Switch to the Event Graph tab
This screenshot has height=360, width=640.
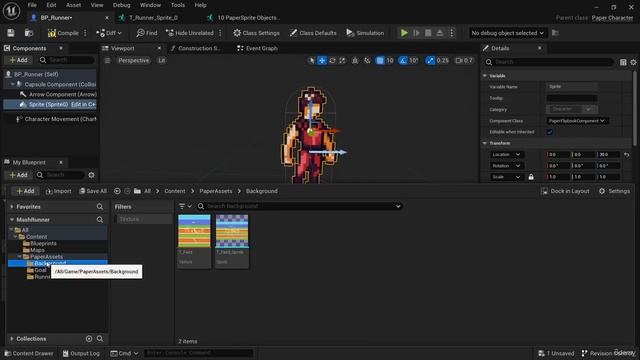point(257,48)
